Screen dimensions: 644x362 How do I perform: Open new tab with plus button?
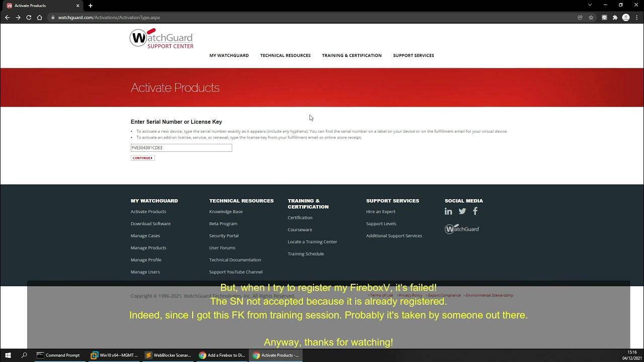point(91,6)
